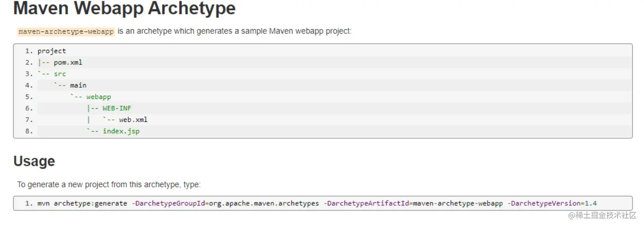Click the Maven Webapp Archetype heading

click(124, 9)
